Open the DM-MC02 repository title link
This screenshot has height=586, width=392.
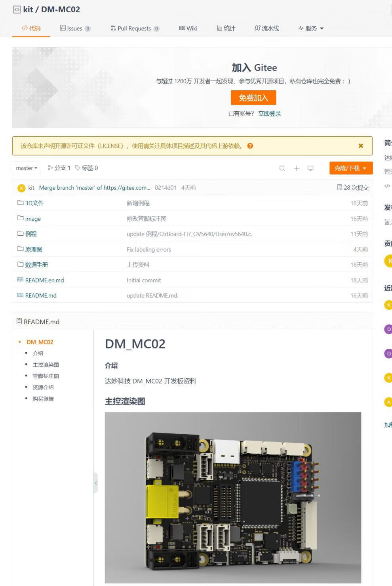point(61,10)
